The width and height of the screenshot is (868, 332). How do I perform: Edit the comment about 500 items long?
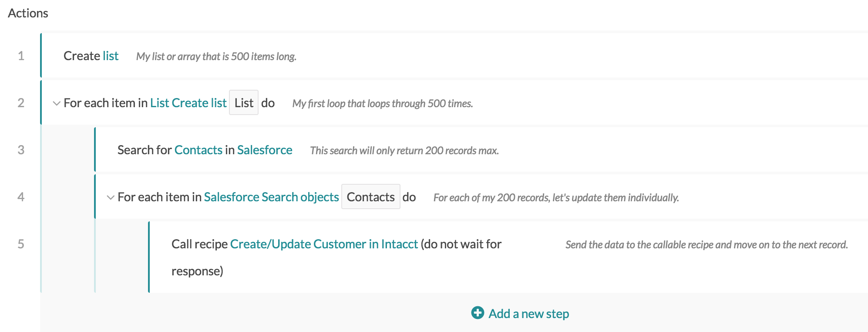coord(216,57)
